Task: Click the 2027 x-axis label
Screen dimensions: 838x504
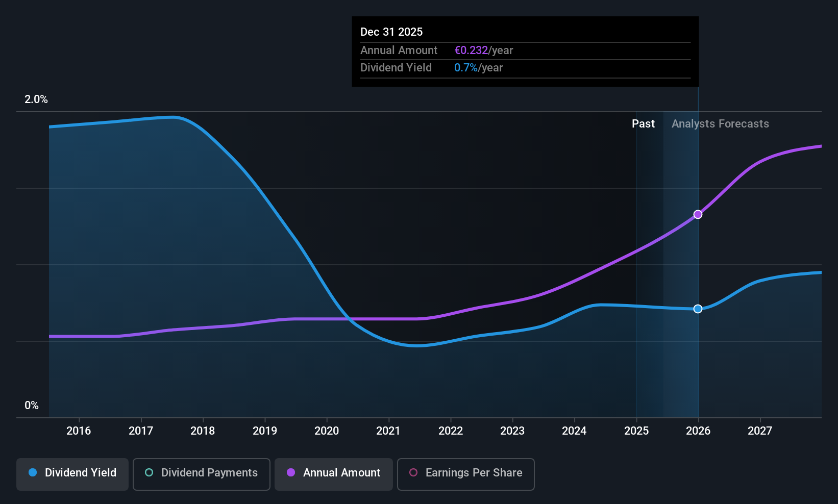Action: click(760, 431)
